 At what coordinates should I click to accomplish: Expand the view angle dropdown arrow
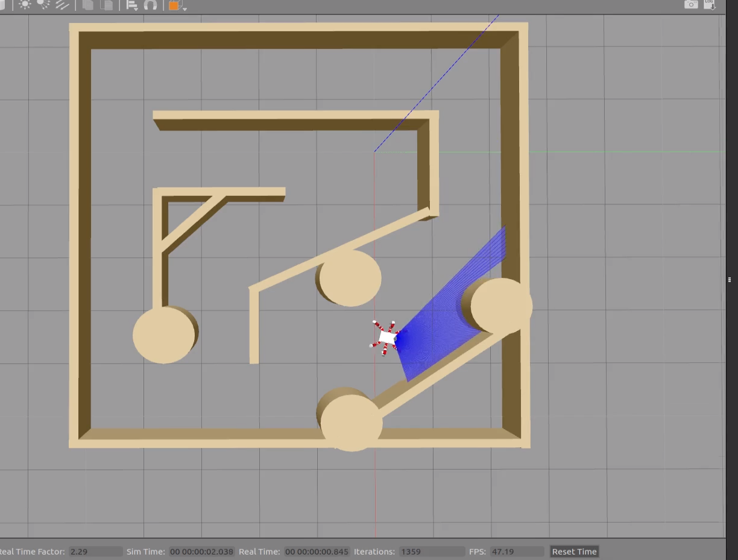(x=184, y=8)
